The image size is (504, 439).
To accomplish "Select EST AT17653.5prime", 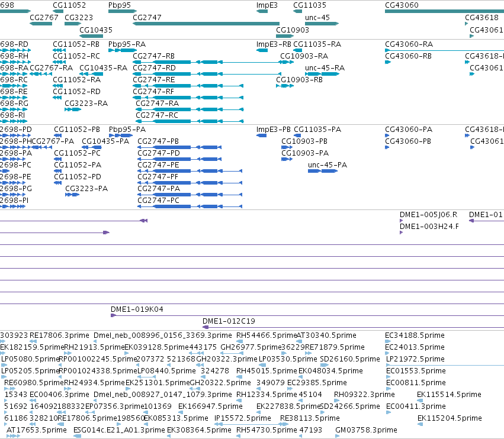I will click(13, 436).
